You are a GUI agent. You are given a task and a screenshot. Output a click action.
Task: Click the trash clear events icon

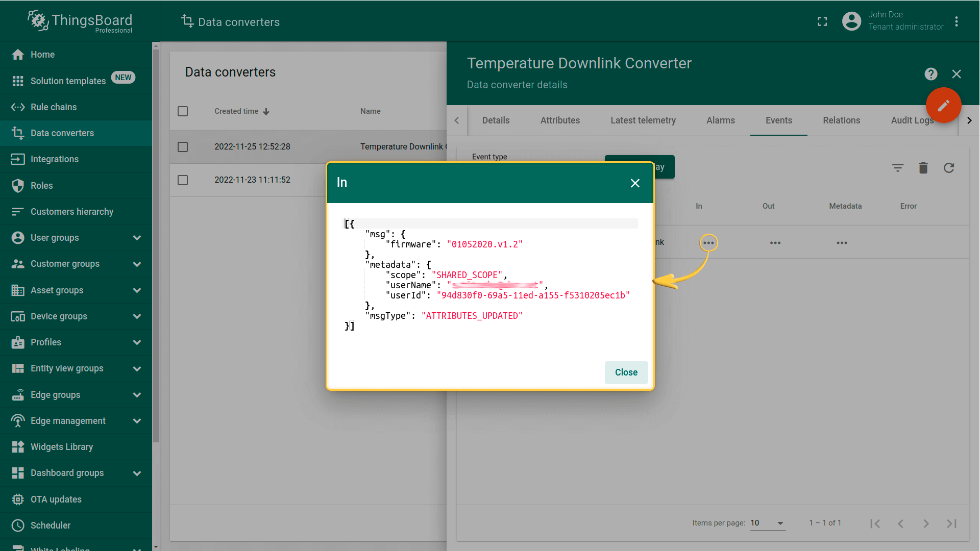pyautogui.click(x=923, y=168)
